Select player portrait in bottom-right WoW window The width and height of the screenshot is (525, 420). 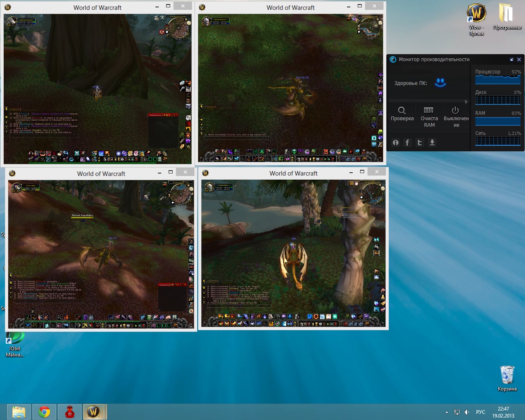click(x=209, y=187)
